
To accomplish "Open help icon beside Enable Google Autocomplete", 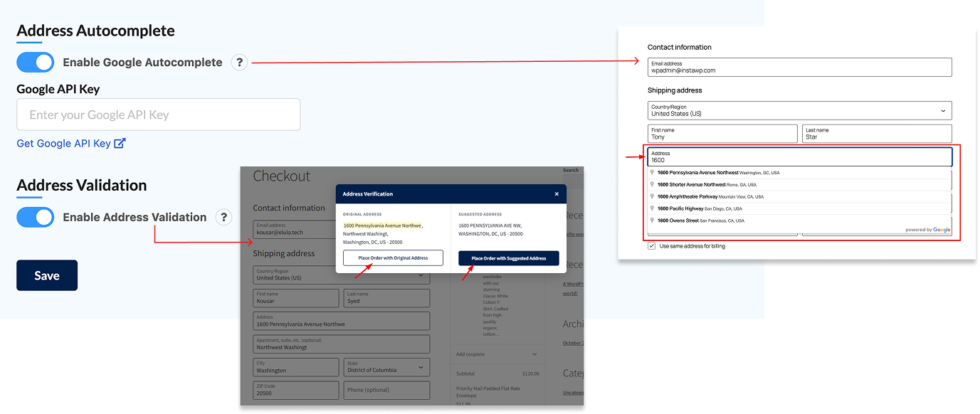I will [240, 63].
